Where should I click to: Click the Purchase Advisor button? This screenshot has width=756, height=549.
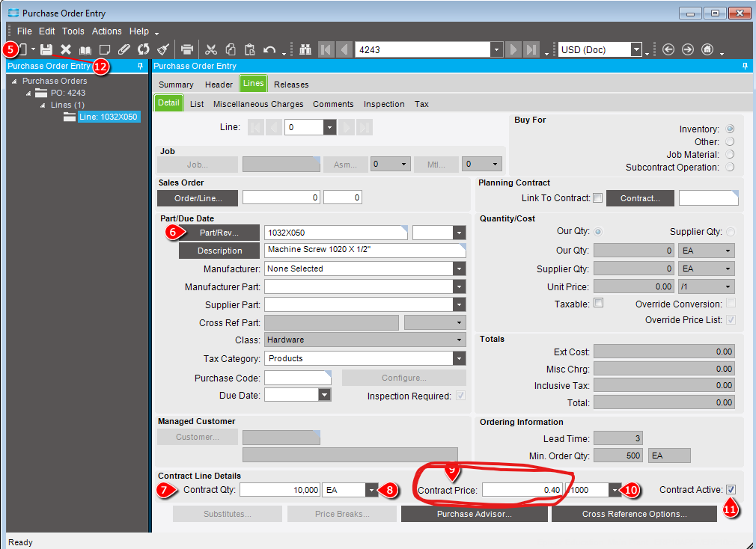coord(475,514)
